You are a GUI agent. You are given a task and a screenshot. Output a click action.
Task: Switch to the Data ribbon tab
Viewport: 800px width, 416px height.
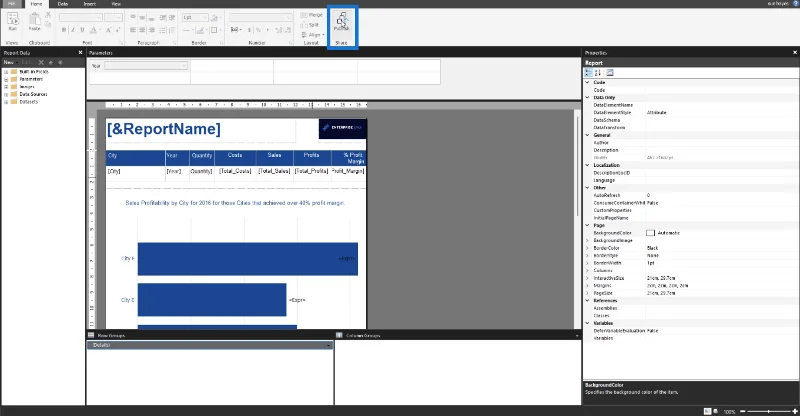63,4
